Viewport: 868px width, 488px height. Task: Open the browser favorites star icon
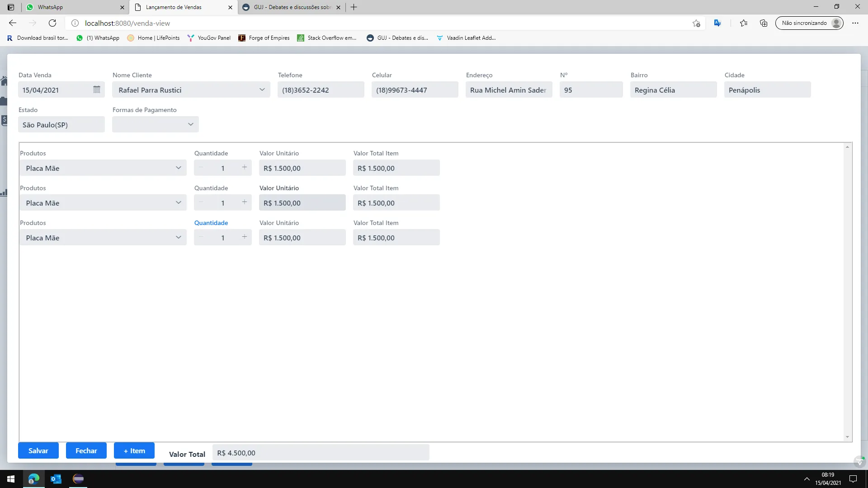click(x=743, y=23)
